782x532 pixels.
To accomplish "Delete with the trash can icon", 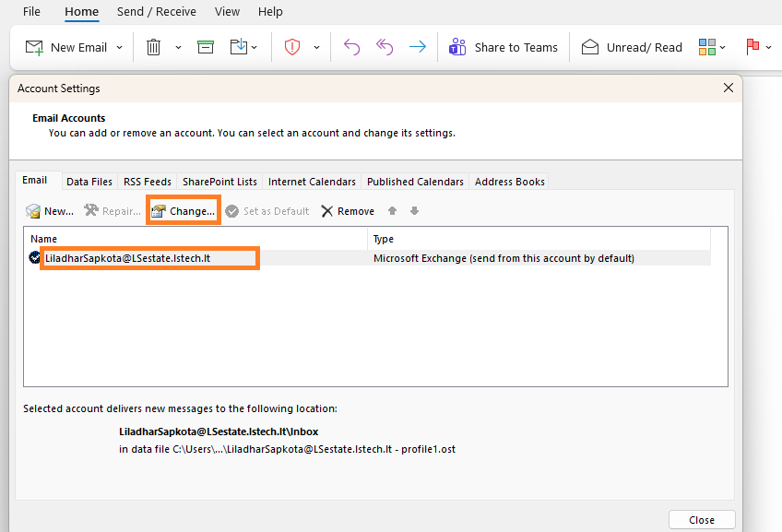I will pos(153,47).
